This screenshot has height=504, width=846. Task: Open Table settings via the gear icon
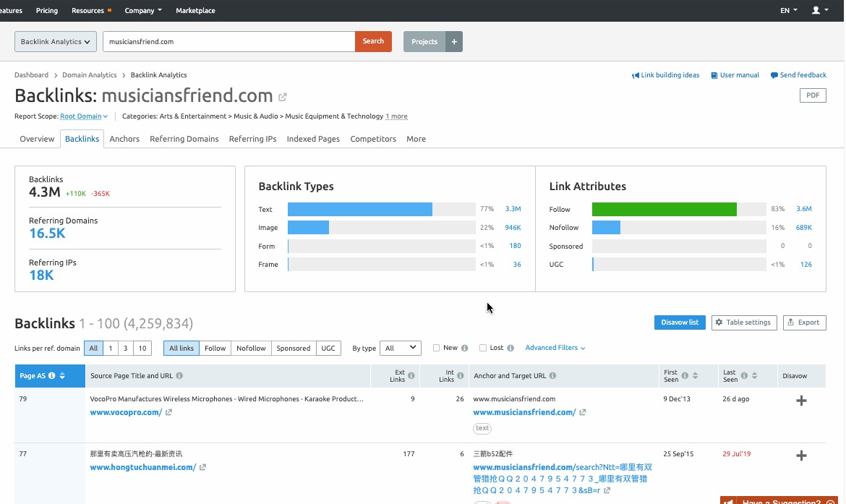click(719, 323)
